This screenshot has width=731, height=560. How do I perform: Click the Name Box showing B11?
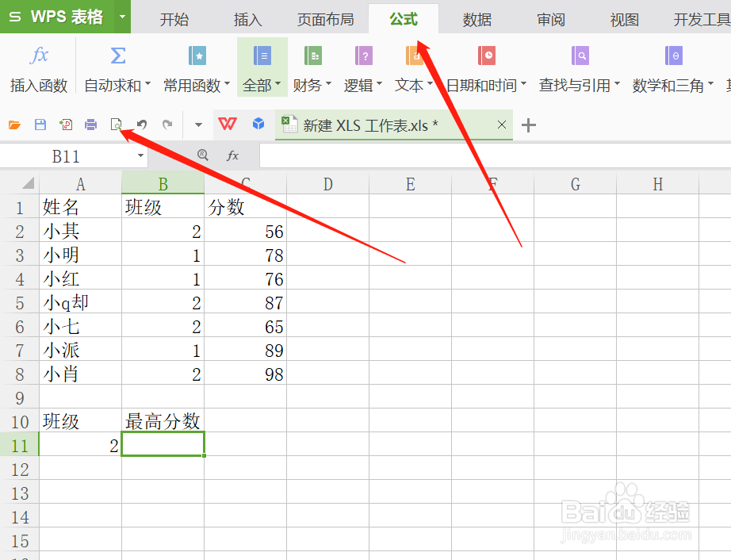66,156
